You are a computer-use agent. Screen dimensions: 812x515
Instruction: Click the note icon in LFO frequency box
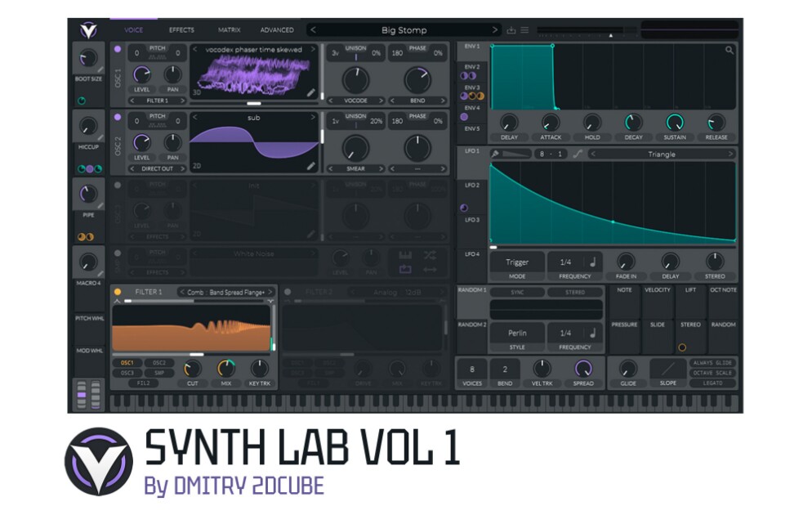(593, 262)
